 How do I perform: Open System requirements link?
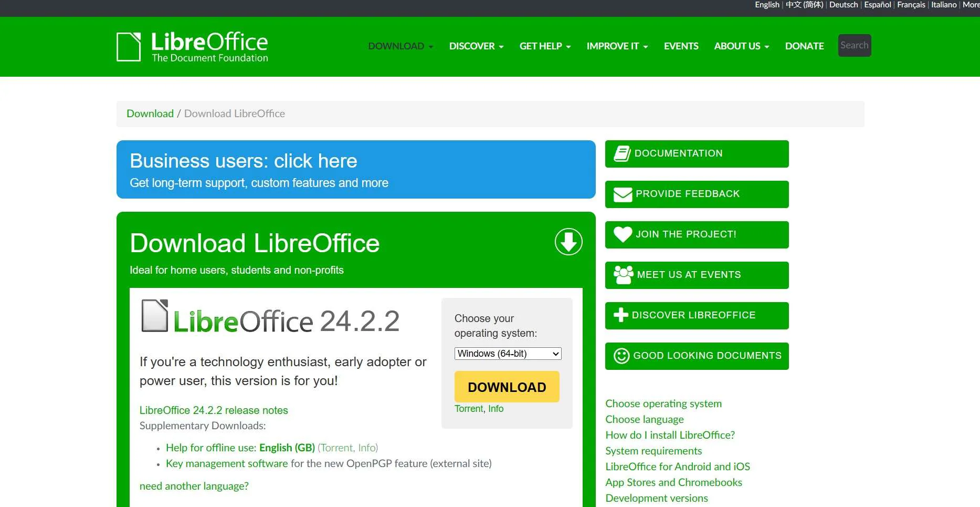coord(654,451)
